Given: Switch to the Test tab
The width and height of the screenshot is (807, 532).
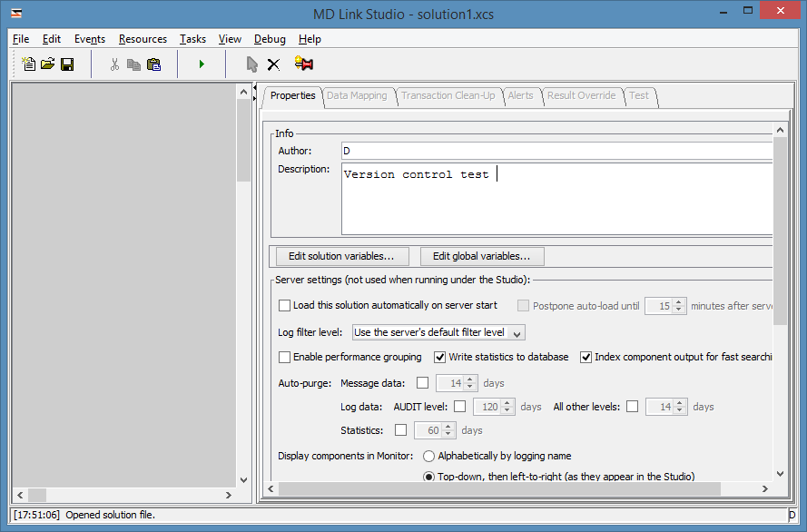Looking at the screenshot, I should (x=639, y=95).
